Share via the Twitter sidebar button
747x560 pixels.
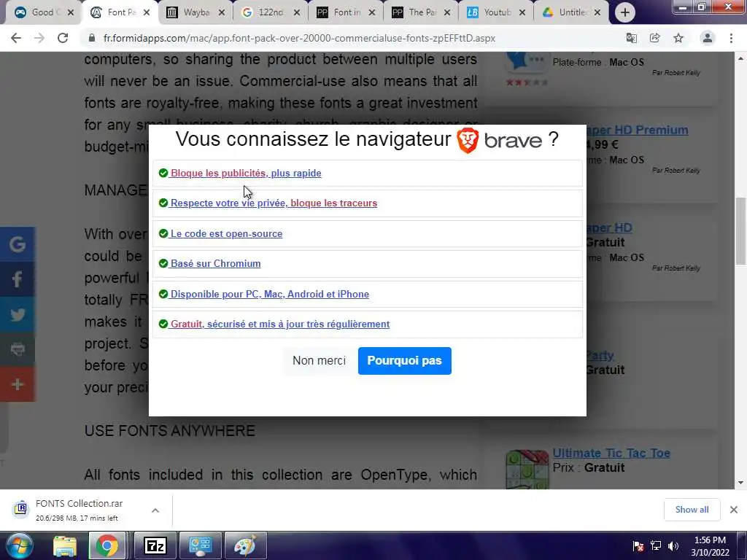coord(18,314)
